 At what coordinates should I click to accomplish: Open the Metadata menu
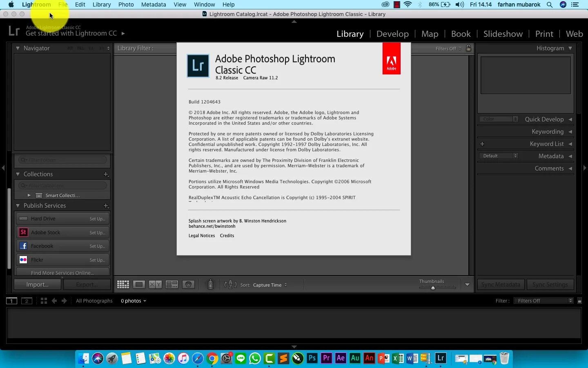(154, 4)
